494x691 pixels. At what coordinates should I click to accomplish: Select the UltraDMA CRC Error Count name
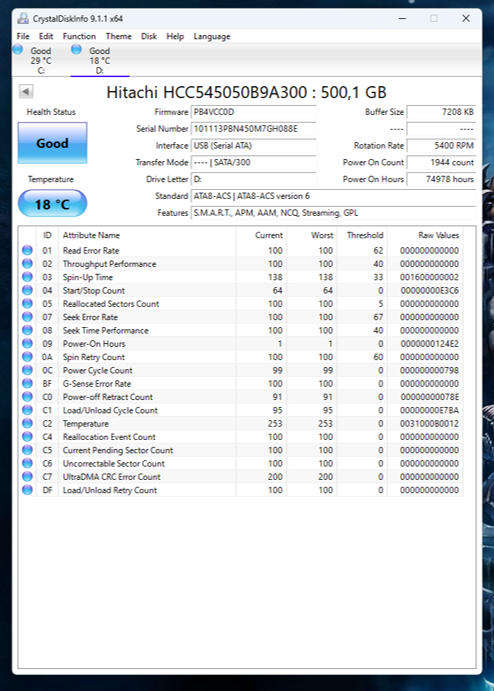pyautogui.click(x=111, y=476)
